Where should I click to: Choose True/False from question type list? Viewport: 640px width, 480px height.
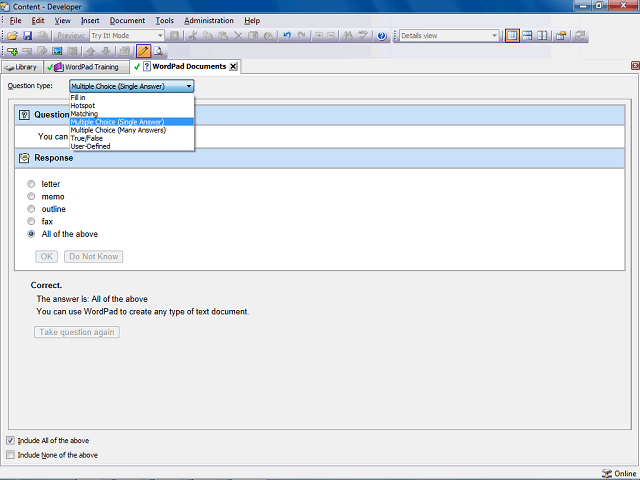(131, 138)
